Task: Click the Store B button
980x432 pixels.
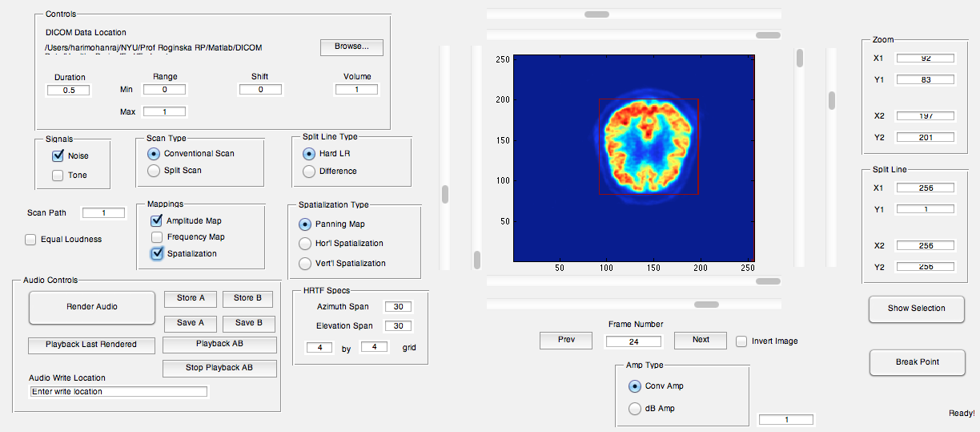Action: pos(247,298)
